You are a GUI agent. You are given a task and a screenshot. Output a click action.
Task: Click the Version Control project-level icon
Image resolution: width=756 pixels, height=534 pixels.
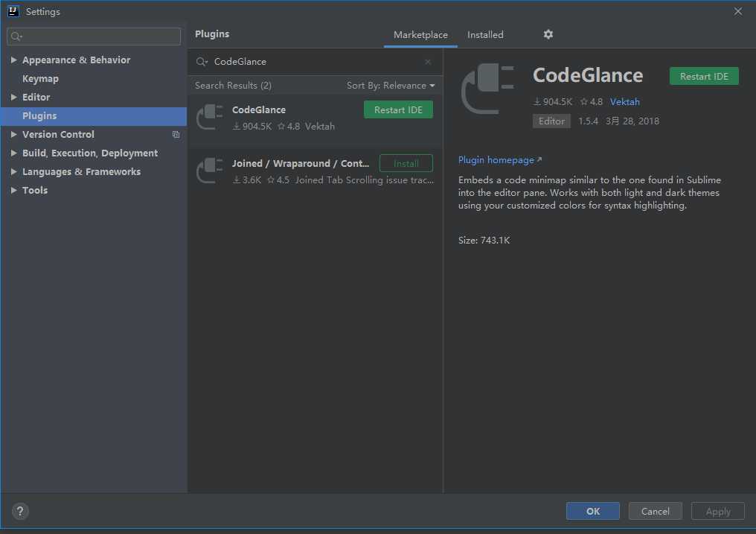(176, 135)
